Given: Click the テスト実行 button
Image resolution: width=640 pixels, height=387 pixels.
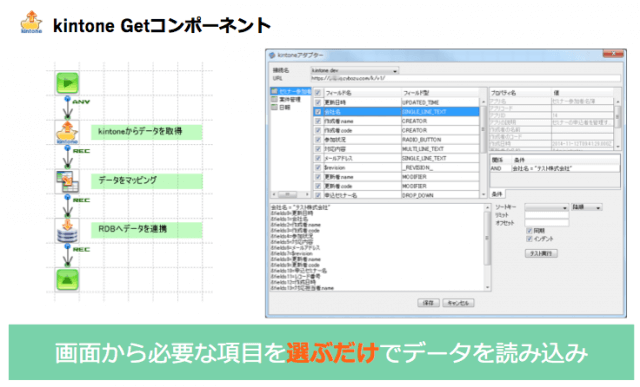Looking at the screenshot, I should [541, 254].
